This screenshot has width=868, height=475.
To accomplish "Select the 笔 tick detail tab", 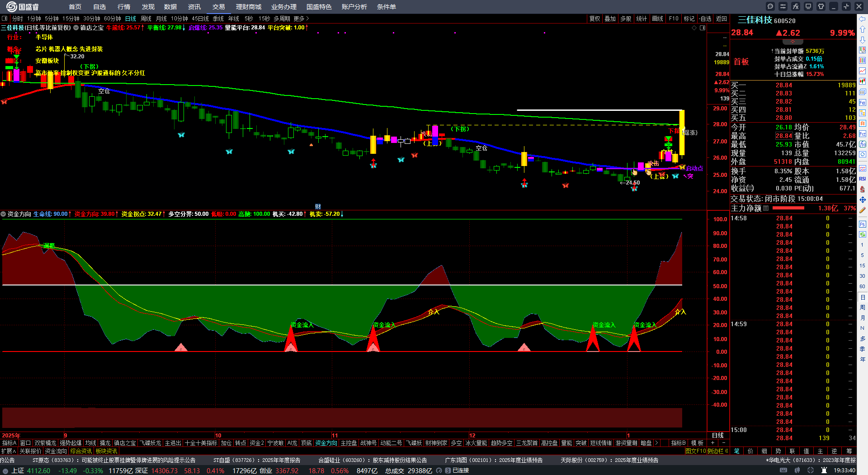I will click(x=736, y=451).
